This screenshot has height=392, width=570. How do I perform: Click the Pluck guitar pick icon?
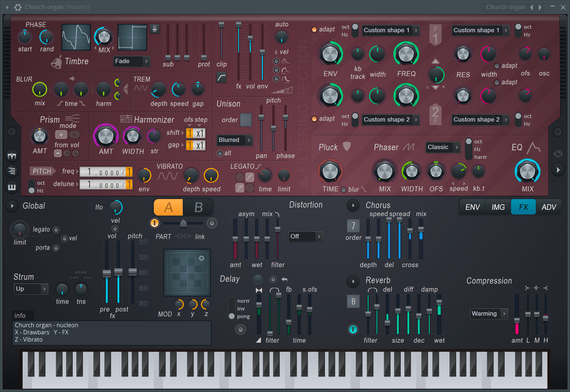pyautogui.click(x=347, y=146)
